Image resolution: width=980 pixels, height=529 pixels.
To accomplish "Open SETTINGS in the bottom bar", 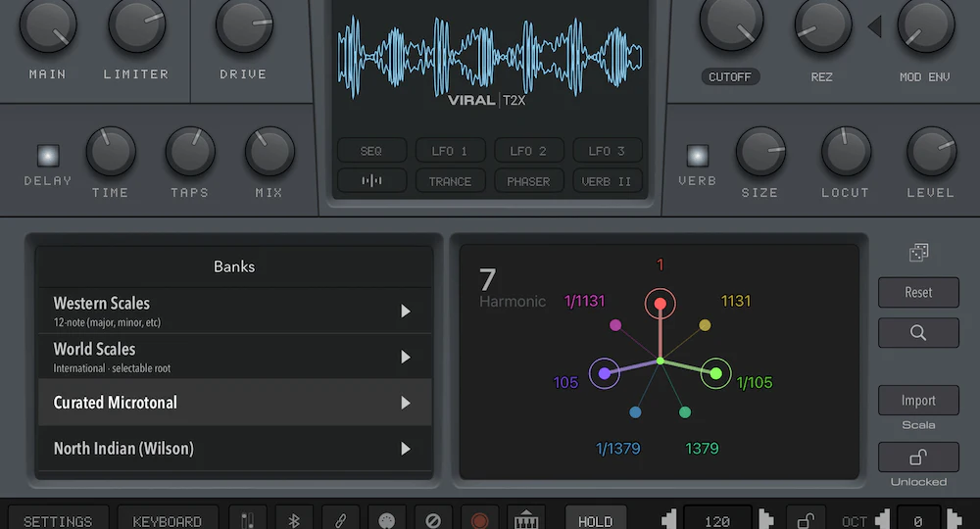I will [x=58, y=519].
